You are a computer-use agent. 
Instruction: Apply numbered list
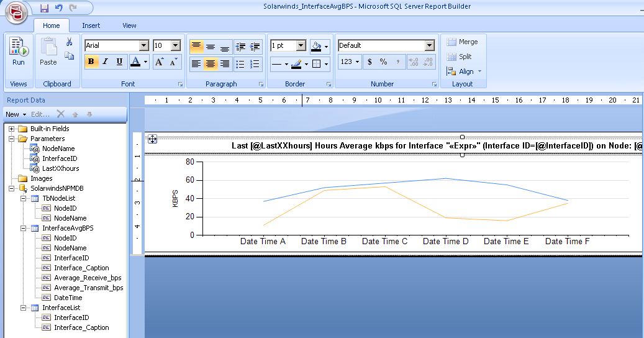click(x=255, y=63)
